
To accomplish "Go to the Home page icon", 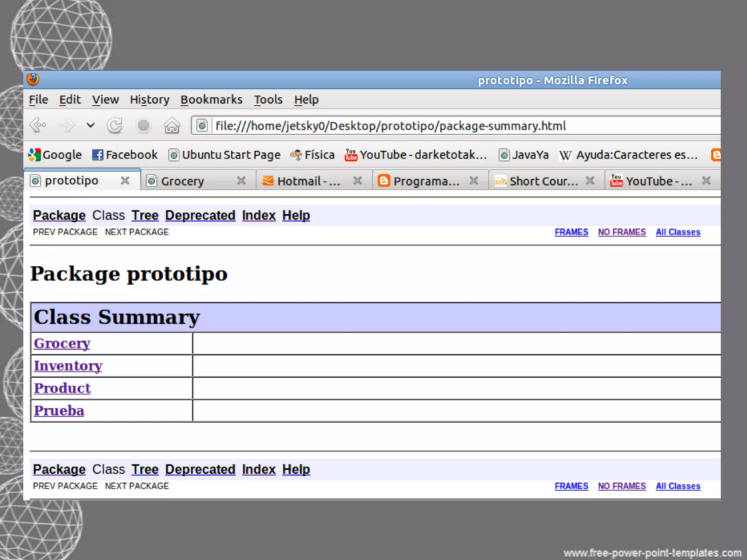I will click(x=171, y=125).
